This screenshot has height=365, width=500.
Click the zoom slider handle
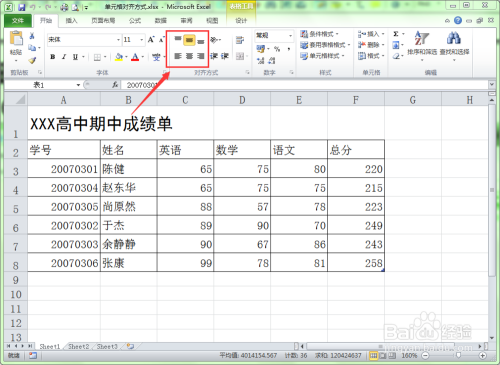click(x=458, y=356)
